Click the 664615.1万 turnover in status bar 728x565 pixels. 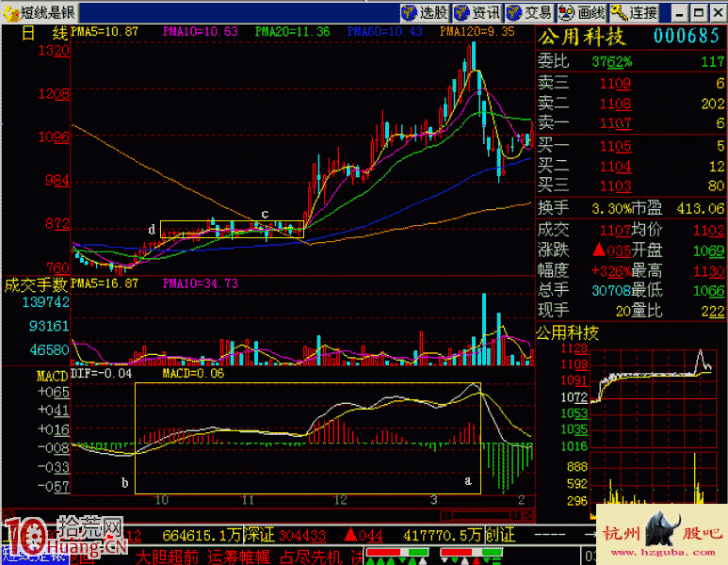(x=202, y=535)
